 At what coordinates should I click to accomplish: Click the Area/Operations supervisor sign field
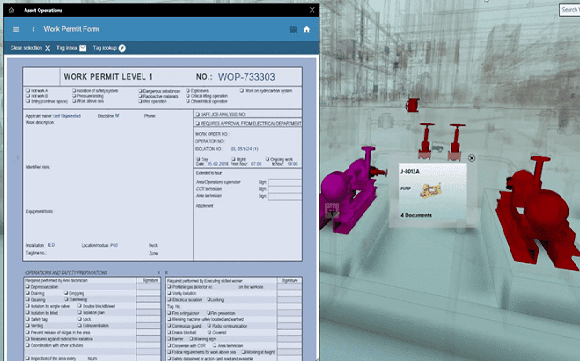(285, 182)
